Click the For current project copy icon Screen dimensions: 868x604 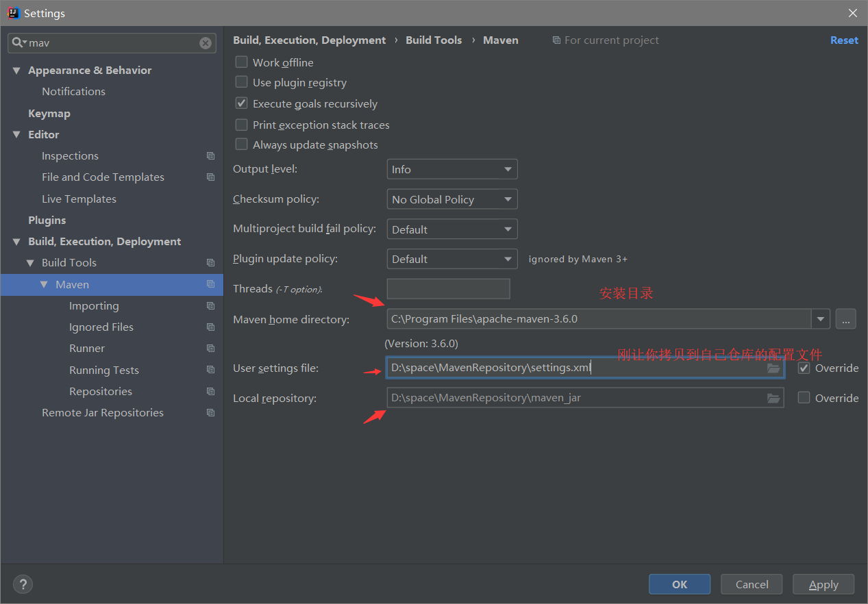(556, 40)
